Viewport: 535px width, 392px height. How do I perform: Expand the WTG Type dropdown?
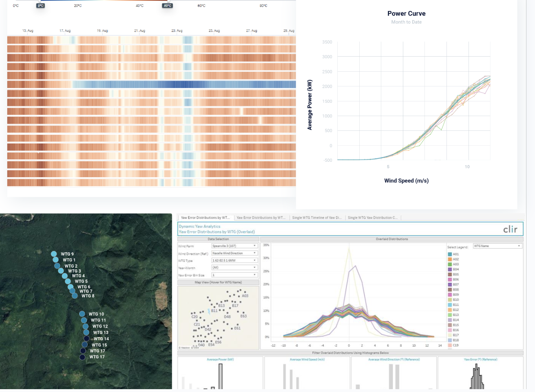coord(234,260)
